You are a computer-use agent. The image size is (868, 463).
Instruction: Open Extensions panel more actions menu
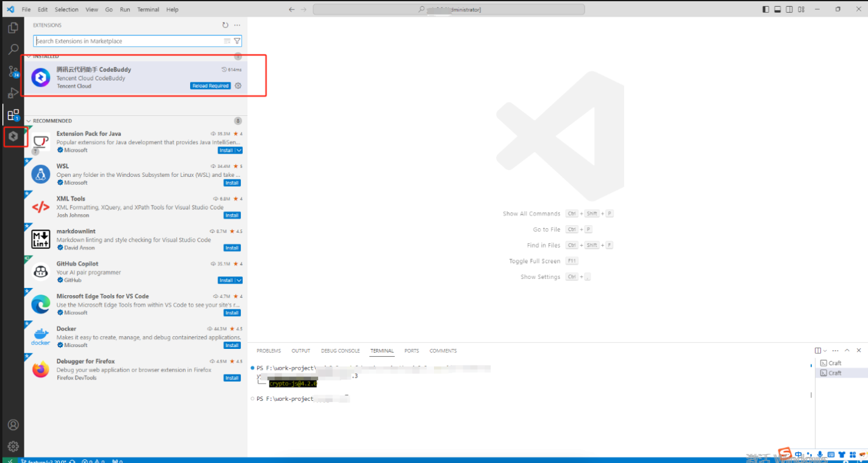click(x=237, y=25)
